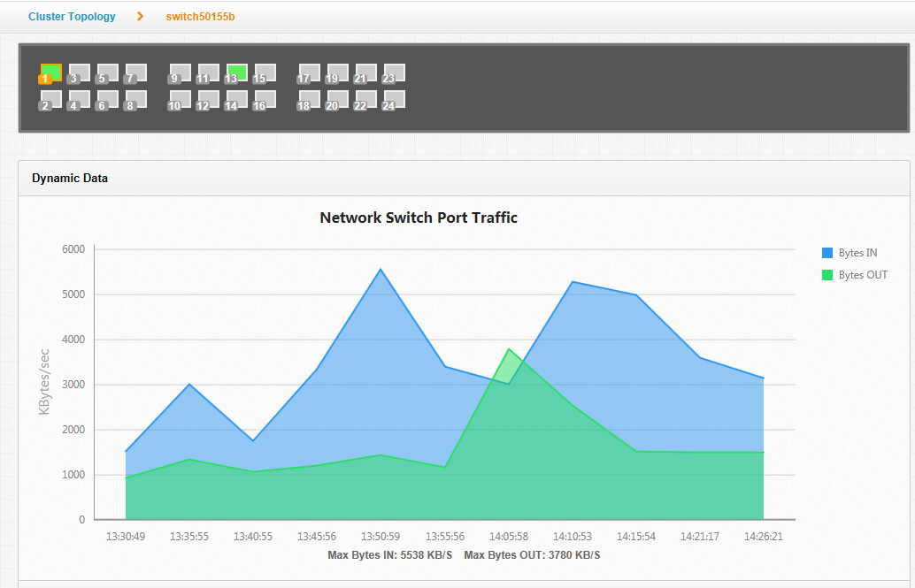Screen dimensions: 915x588
Task: Click the 3000 y-axis label
Action: tap(73, 385)
